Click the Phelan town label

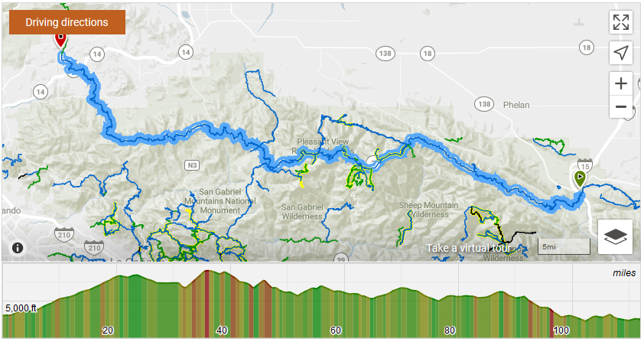(x=516, y=106)
